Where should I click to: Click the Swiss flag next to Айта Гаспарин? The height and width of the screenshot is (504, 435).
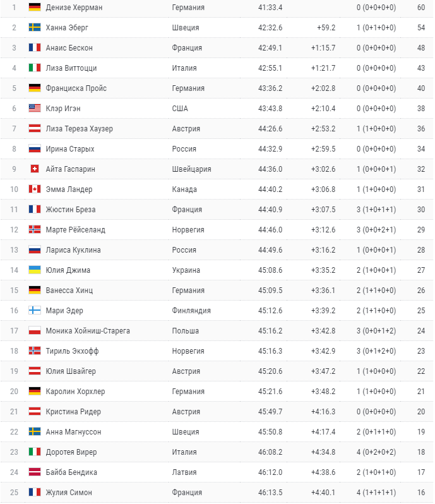(35, 169)
